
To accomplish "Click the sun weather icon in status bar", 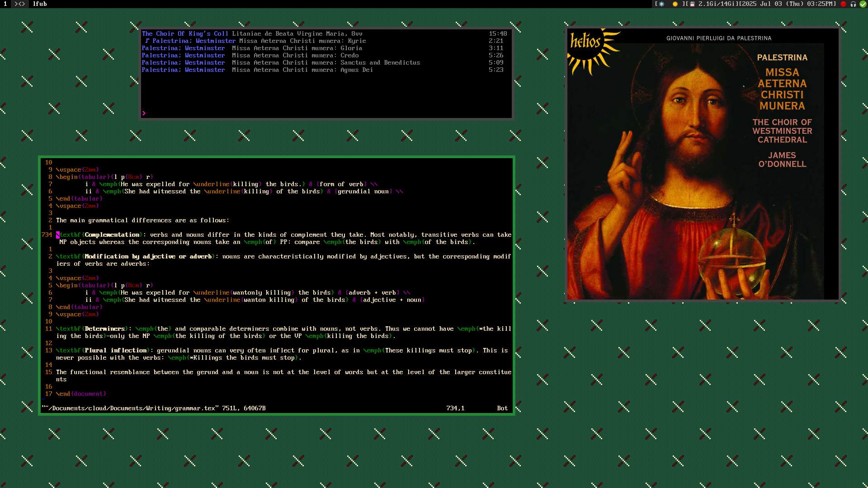I will pyautogui.click(x=675, y=4).
